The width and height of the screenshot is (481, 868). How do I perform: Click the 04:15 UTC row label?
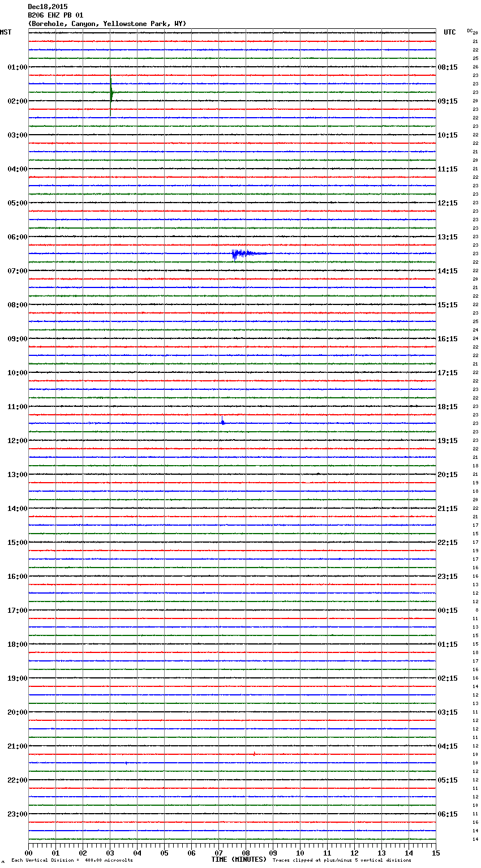(448, 746)
